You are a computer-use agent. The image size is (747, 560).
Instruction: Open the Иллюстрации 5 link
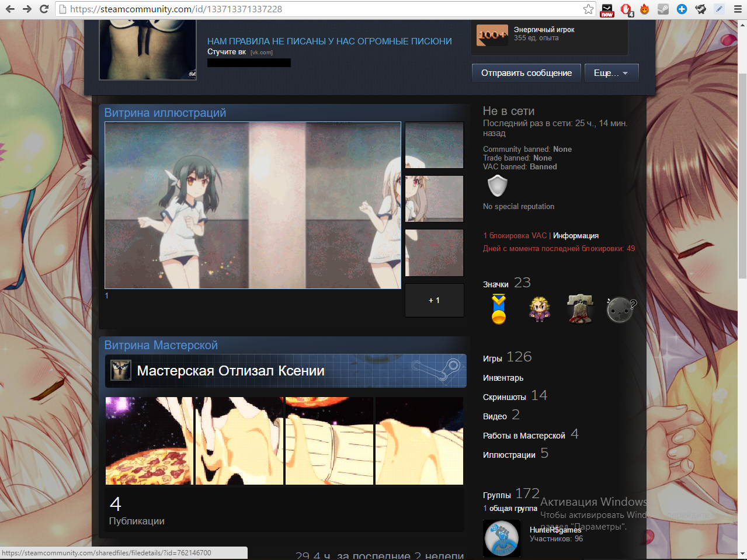pos(515,454)
